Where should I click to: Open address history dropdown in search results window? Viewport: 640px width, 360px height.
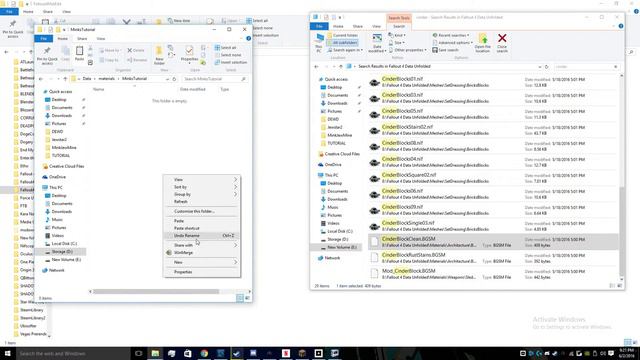[x=540, y=67]
